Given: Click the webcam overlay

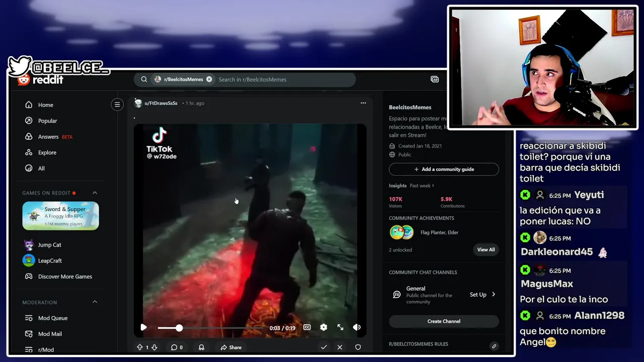Looking at the screenshot, I should pos(543,67).
